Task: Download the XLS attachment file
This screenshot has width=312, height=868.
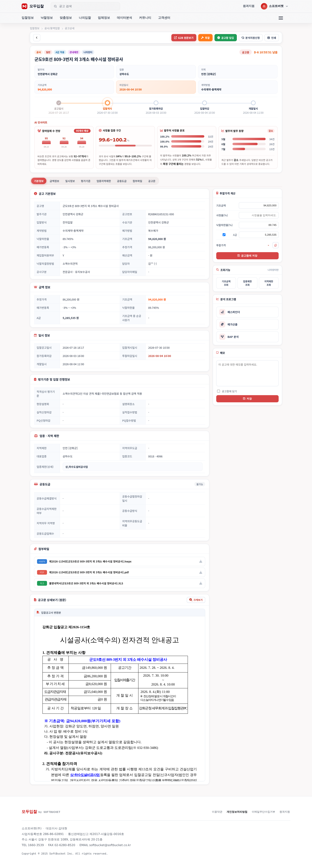Action: [201, 583]
